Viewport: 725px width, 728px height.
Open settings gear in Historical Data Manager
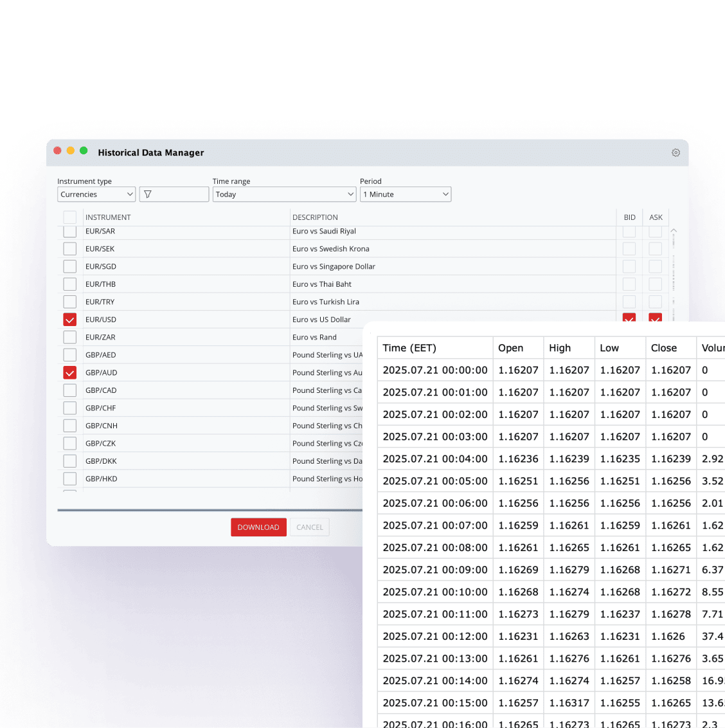[x=676, y=153]
